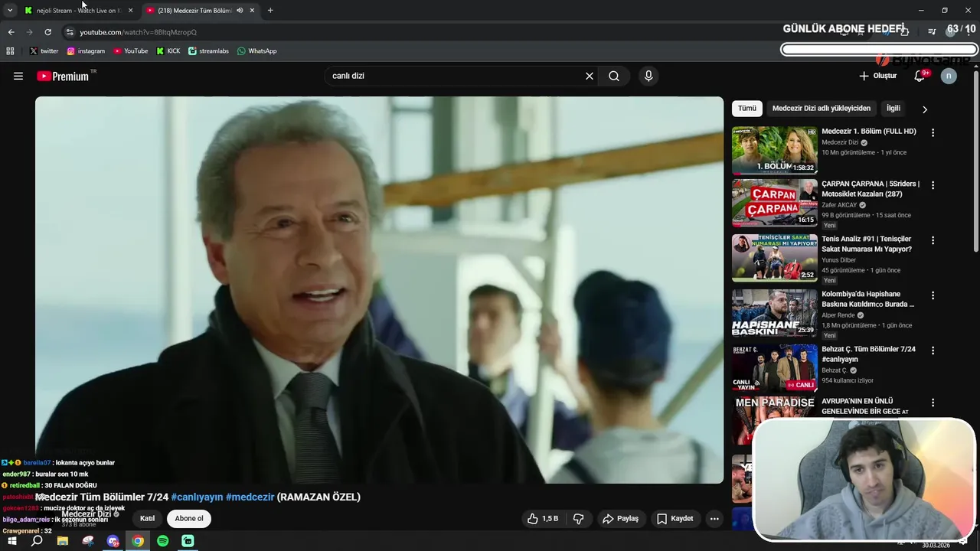Image resolution: width=980 pixels, height=551 pixels.
Task: Click the Chrome address bar URL
Action: tap(139, 32)
